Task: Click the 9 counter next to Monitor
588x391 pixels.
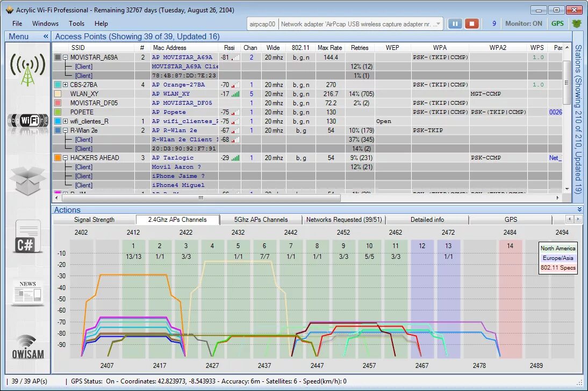Action: [494, 24]
